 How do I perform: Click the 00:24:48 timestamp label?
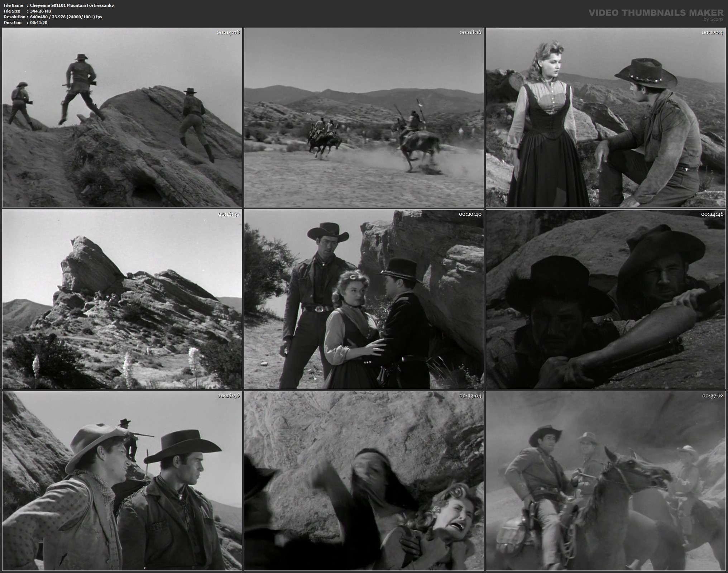point(712,214)
